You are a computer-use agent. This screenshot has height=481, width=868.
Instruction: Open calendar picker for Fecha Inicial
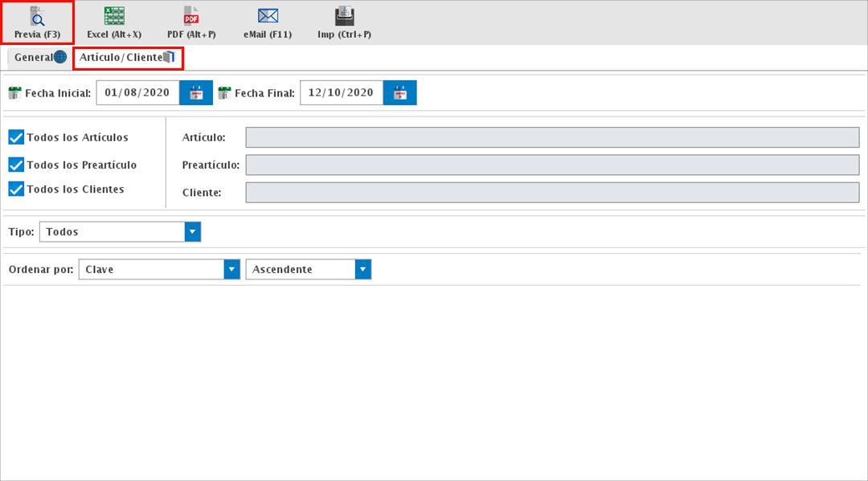pos(196,93)
